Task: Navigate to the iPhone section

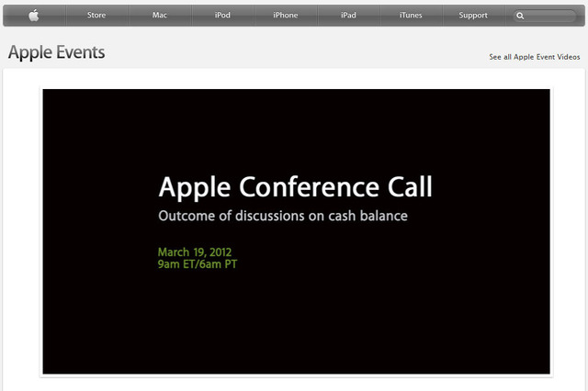Action: (x=286, y=16)
